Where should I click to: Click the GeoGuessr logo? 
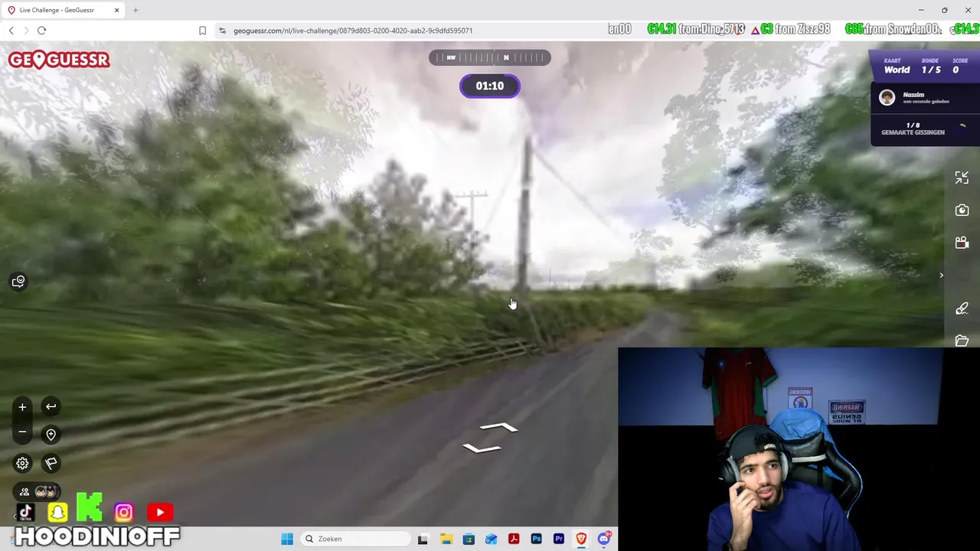click(59, 60)
